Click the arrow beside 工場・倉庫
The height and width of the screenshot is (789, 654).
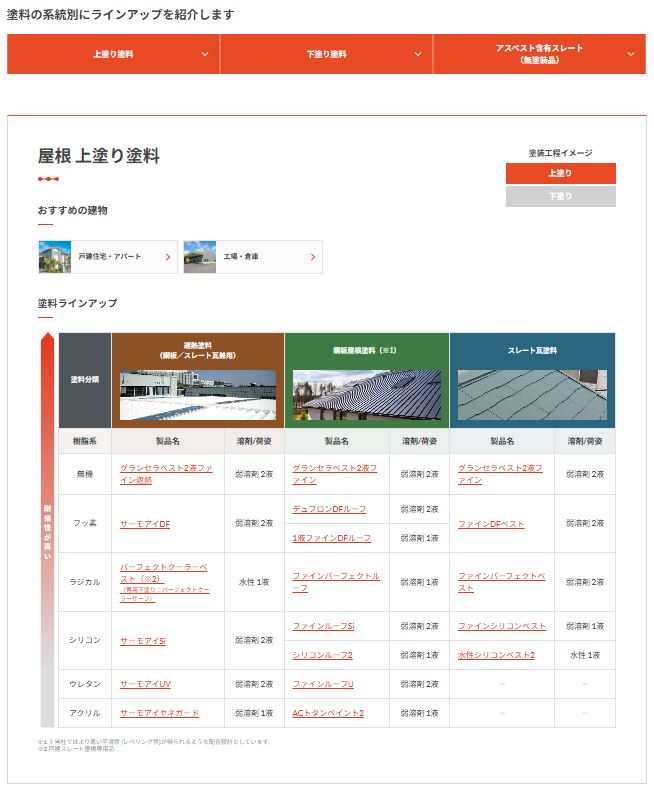313,257
